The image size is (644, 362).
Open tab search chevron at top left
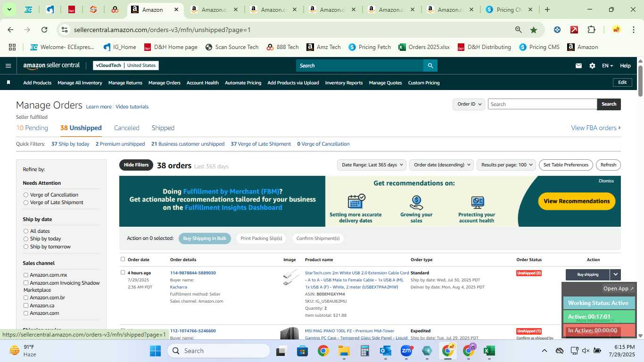(x=9, y=9)
